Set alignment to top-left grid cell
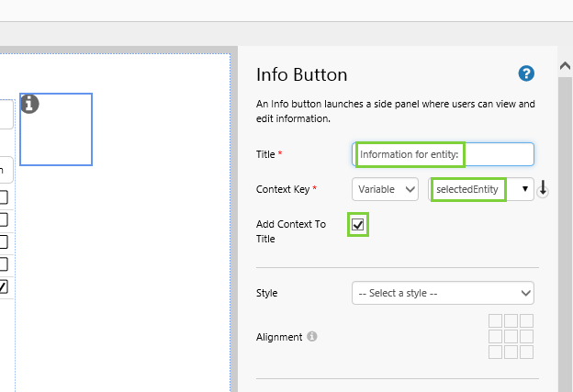This screenshot has height=392, width=573. point(496,321)
